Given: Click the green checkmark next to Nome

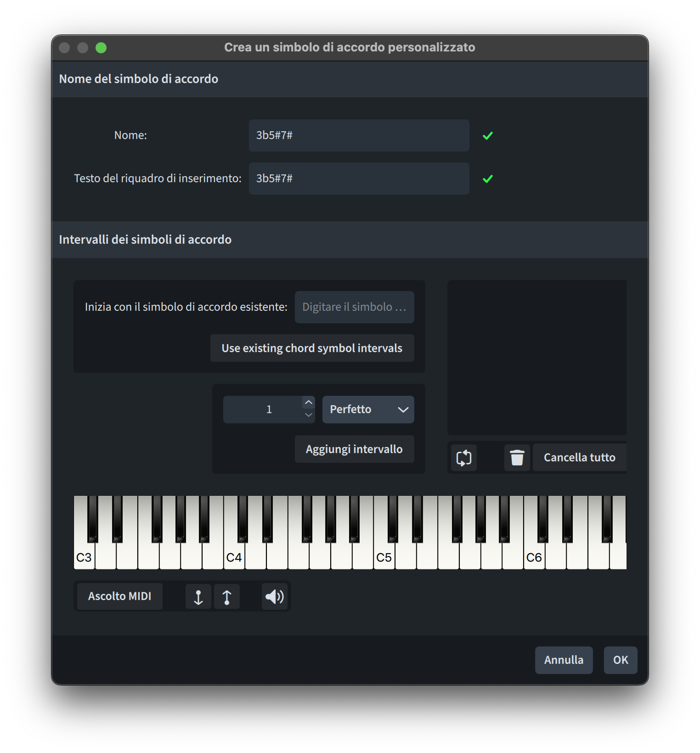Looking at the screenshot, I should coord(488,135).
